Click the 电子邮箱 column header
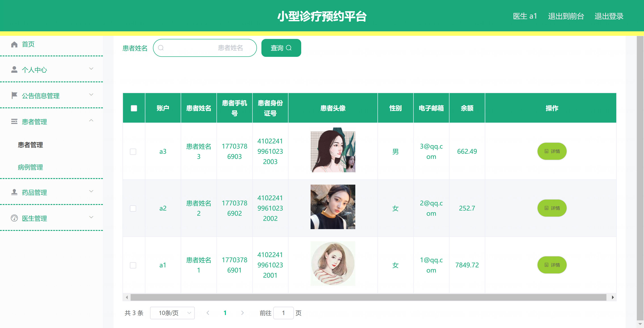 pos(431,108)
